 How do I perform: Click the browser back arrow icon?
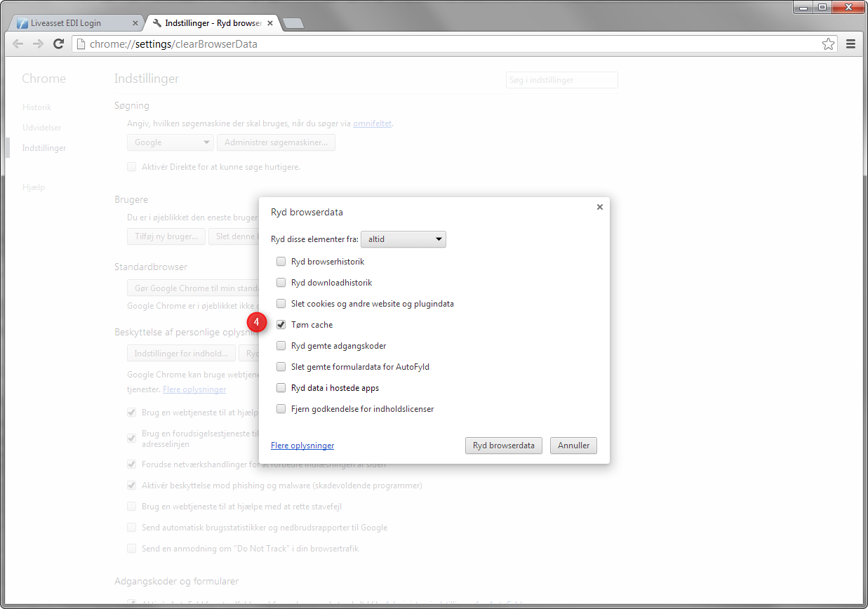(18, 44)
